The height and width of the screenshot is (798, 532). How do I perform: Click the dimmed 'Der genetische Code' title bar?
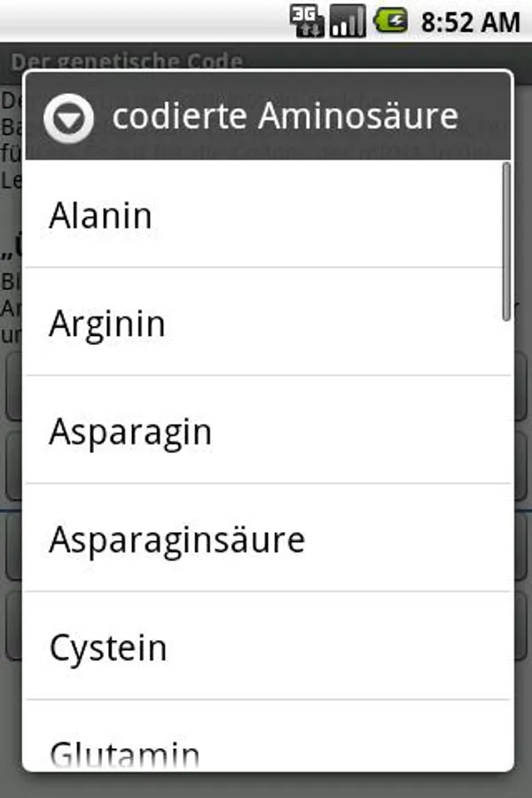click(124, 60)
